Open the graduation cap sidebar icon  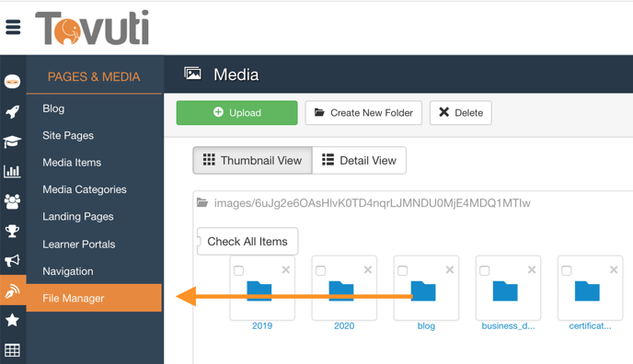click(x=12, y=141)
